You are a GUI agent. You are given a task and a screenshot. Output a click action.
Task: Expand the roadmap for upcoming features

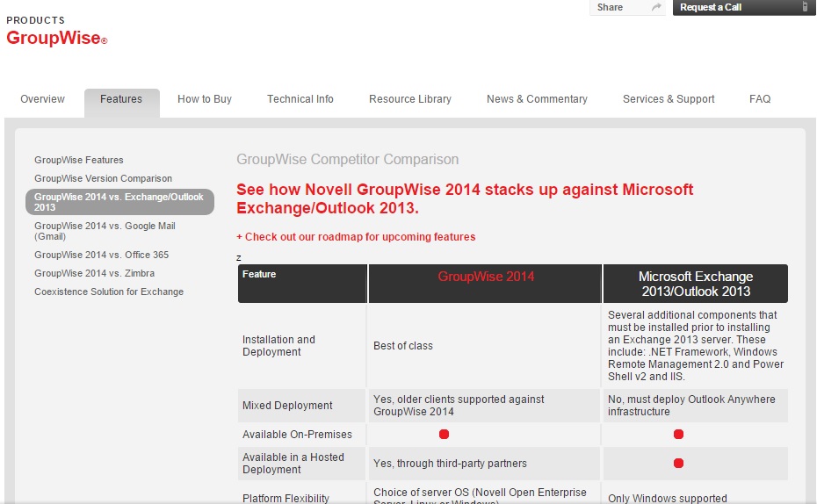[x=356, y=237]
